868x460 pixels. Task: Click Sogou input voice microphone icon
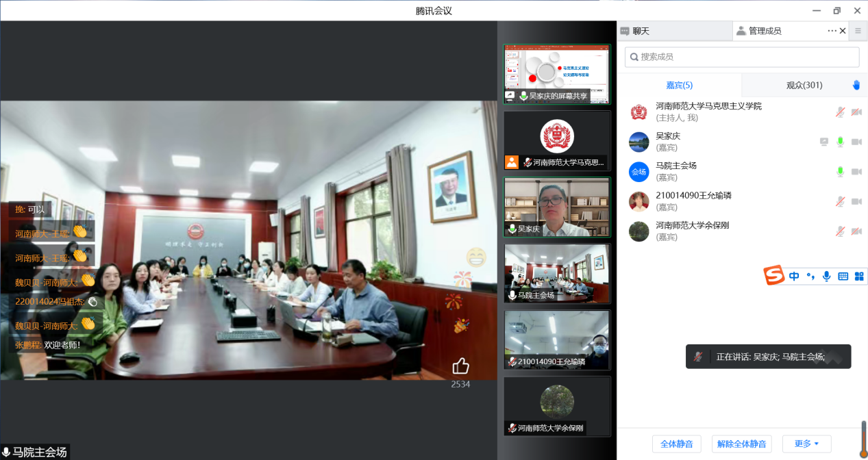point(827,277)
